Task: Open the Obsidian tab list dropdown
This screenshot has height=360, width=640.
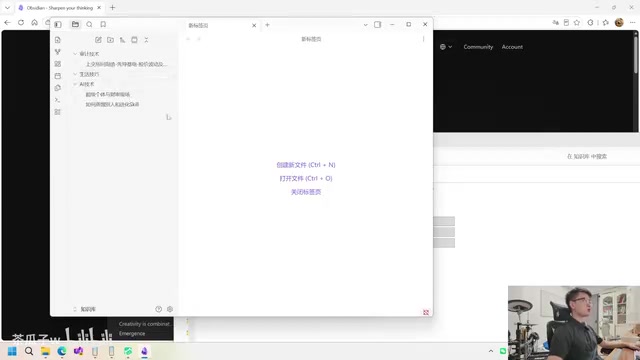Action: pos(365,25)
